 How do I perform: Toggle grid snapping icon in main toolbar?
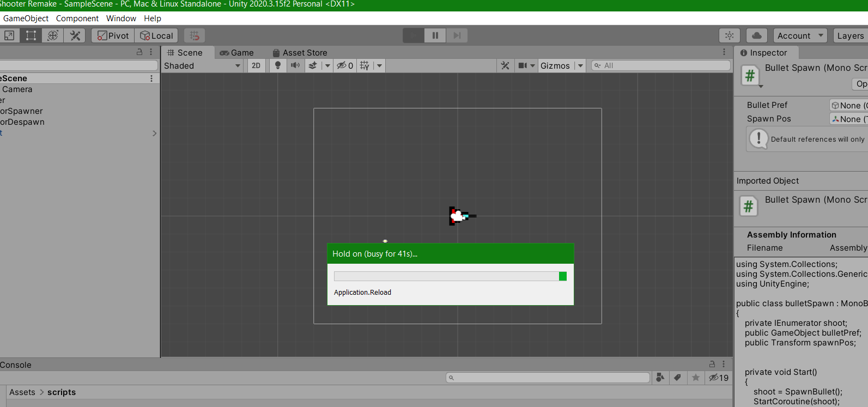195,35
